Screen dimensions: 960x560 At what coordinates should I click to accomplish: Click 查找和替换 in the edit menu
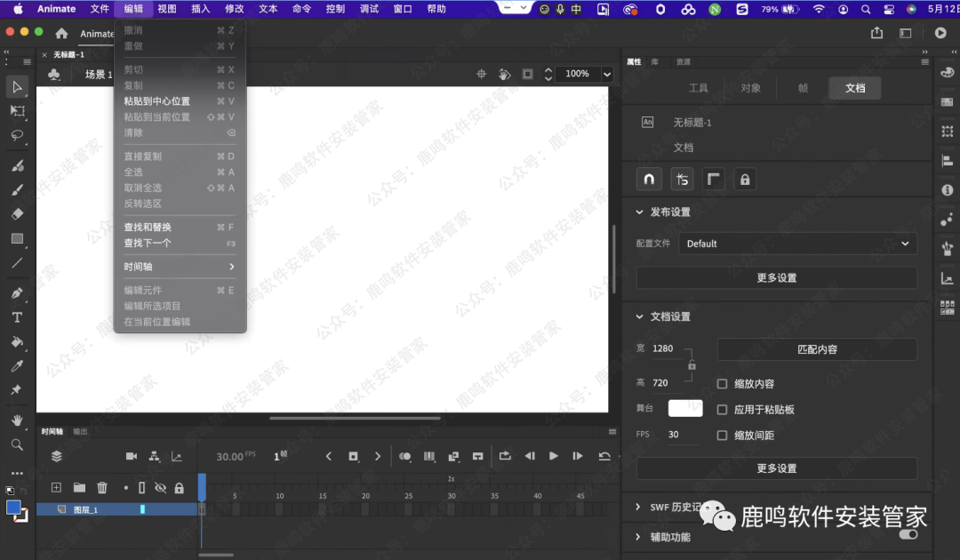click(148, 228)
